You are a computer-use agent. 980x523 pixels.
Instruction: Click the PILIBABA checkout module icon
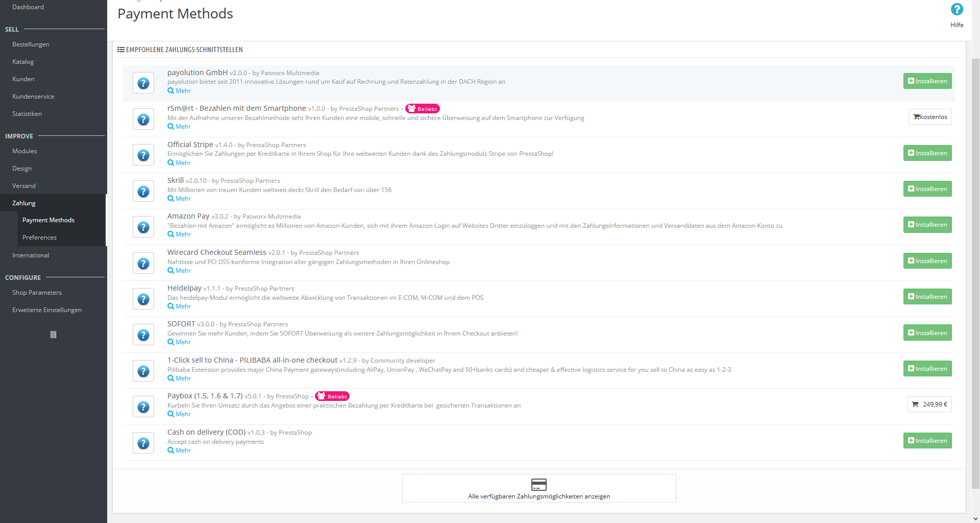143,371
